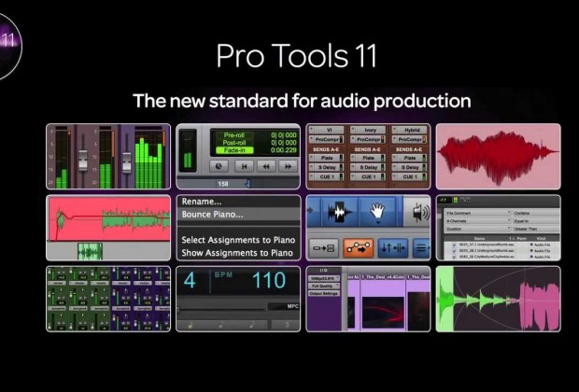The width and height of the screenshot is (579, 392).
Task: Select the small green clip below red waveform
Action: [90, 251]
